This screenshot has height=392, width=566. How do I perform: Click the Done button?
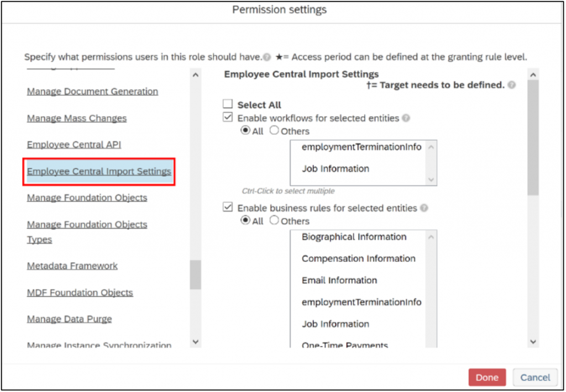[x=487, y=378]
